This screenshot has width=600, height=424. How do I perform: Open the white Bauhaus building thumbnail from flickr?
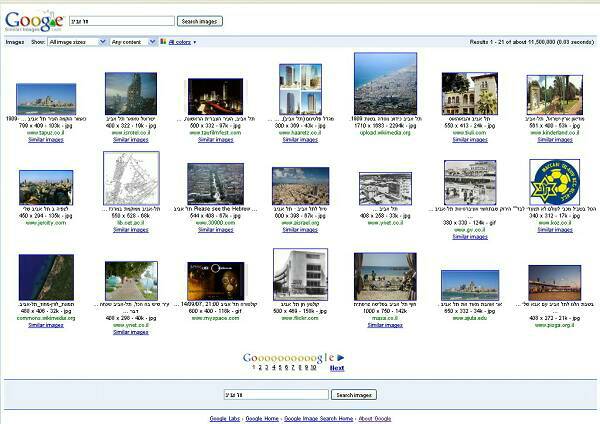coord(300,274)
